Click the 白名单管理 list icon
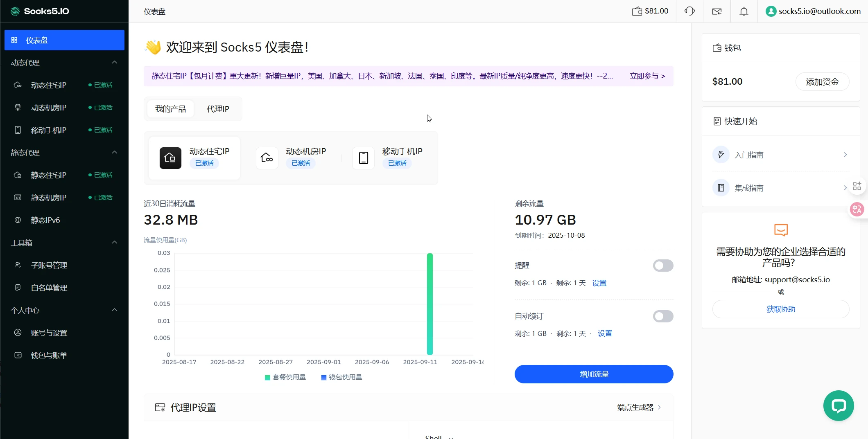 [18, 288]
